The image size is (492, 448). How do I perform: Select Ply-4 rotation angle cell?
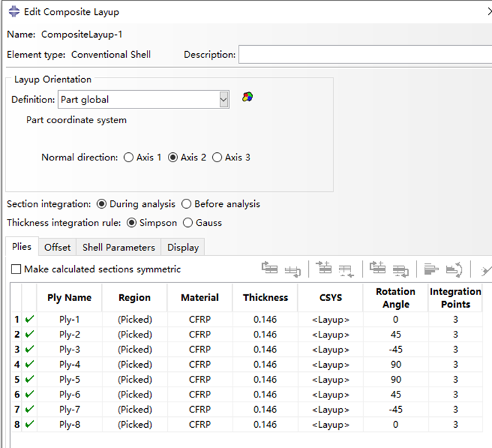point(396,364)
